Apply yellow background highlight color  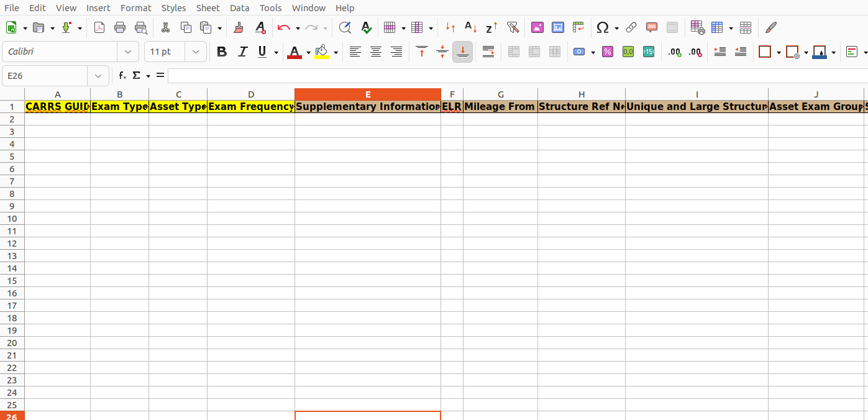tap(321, 52)
